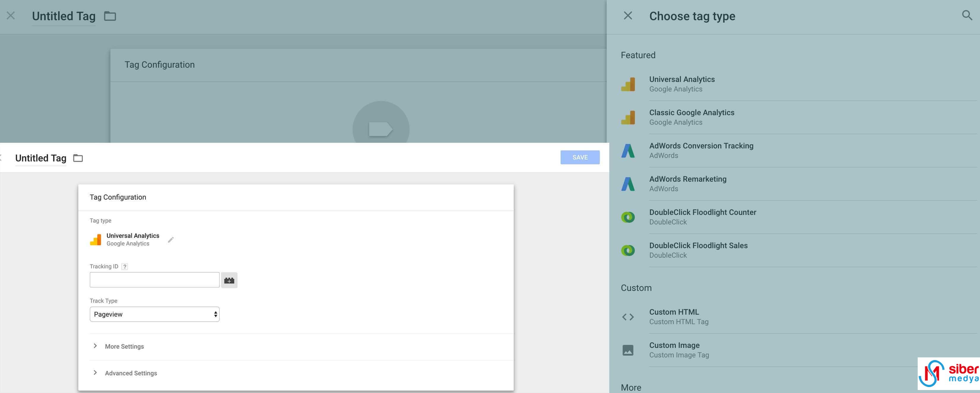Viewport: 980px width, 393px height.
Task: Click the Tag Configuration heading in white card
Action: 118,197
